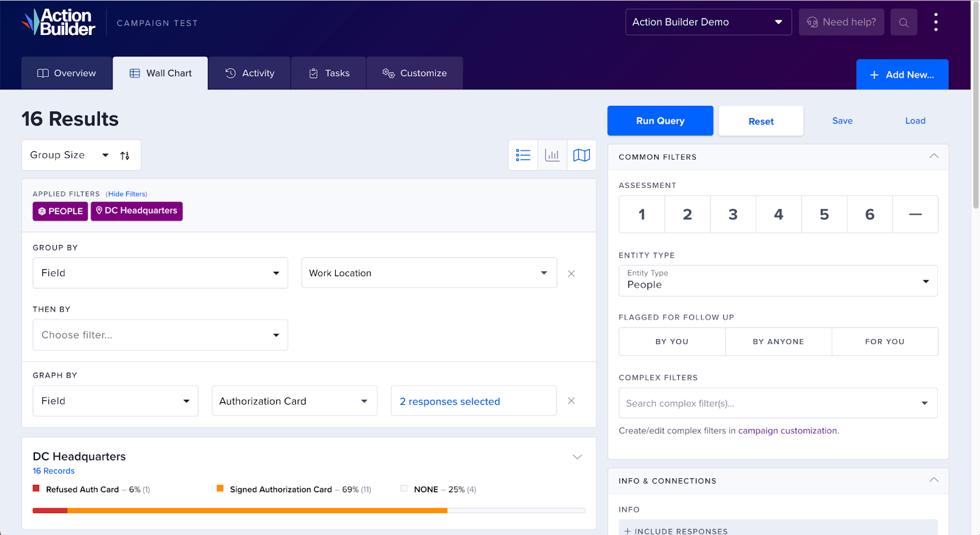Toggle the 'For You' follow-up filter
The width and height of the screenshot is (980, 535).
[x=884, y=342]
